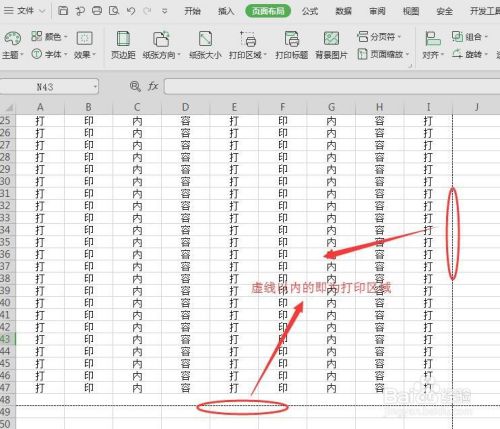
Task: Open the 旋转 rotate dropdown
Action: [470, 54]
